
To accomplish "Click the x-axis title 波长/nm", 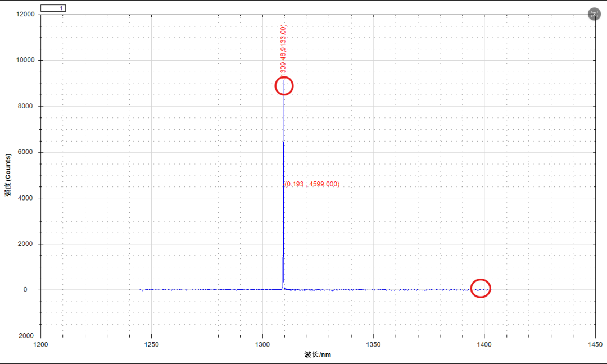I will point(318,354).
